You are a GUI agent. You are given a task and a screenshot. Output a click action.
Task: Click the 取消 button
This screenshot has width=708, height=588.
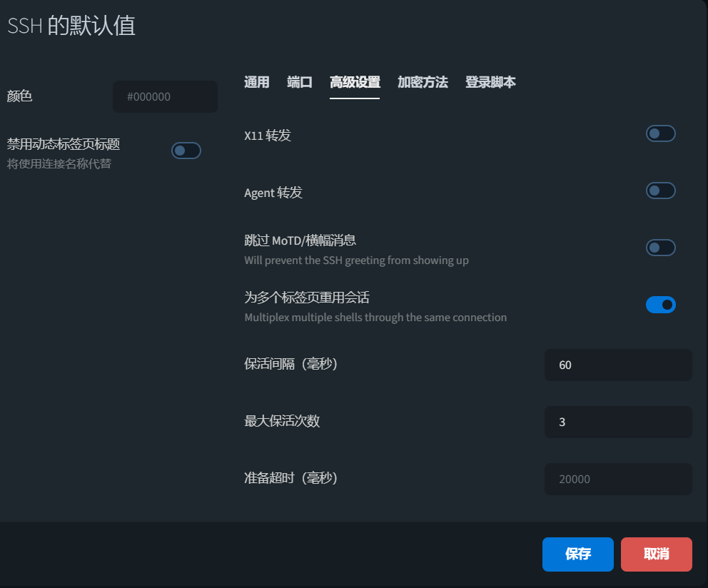(x=656, y=554)
